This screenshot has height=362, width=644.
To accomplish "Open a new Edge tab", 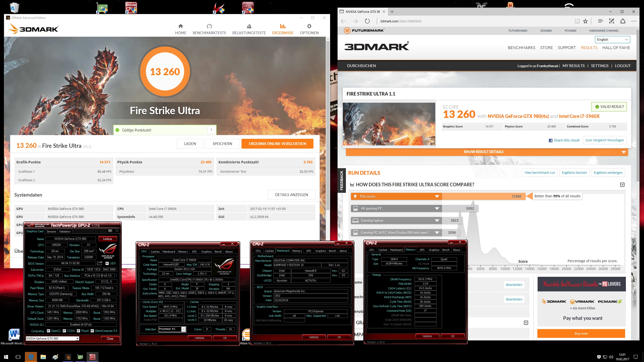I will (x=392, y=12).
